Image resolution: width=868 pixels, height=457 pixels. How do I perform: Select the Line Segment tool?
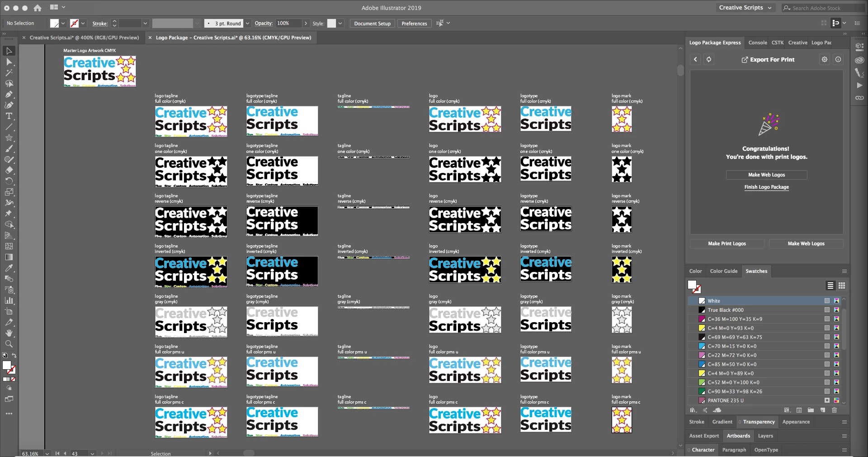point(9,127)
